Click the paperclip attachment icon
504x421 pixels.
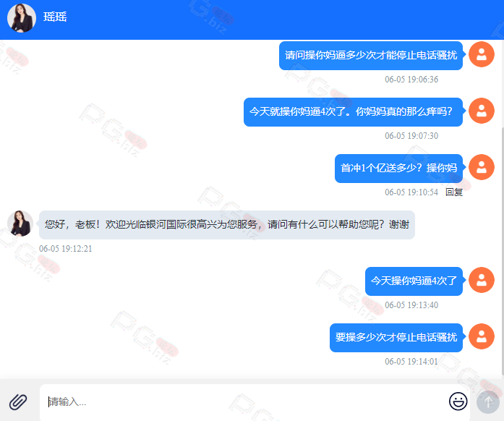coord(18,401)
